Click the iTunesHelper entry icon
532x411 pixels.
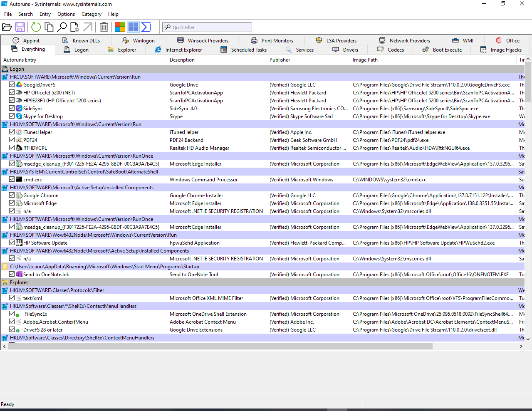coord(19,132)
